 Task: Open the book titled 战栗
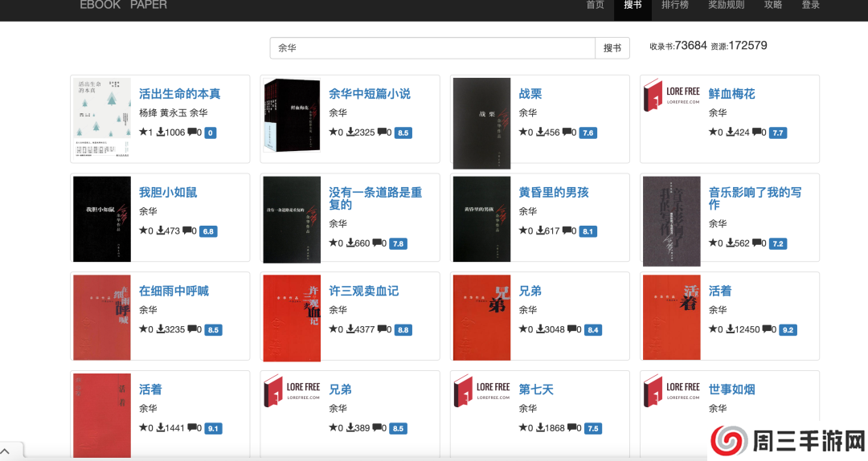pos(530,93)
